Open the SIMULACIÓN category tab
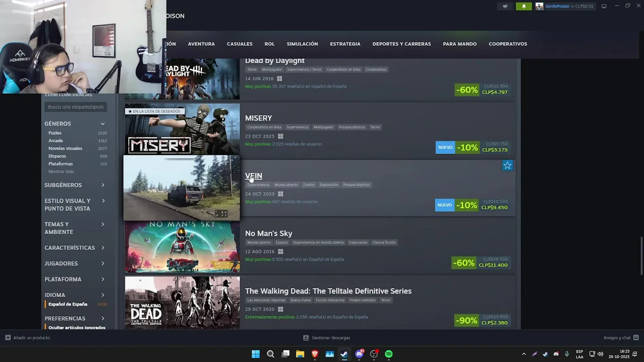 [x=302, y=44]
